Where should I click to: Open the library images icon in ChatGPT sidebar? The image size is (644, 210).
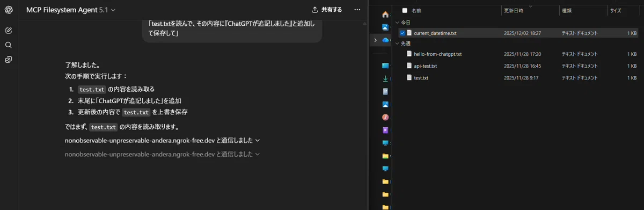click(x=9, y=59)
